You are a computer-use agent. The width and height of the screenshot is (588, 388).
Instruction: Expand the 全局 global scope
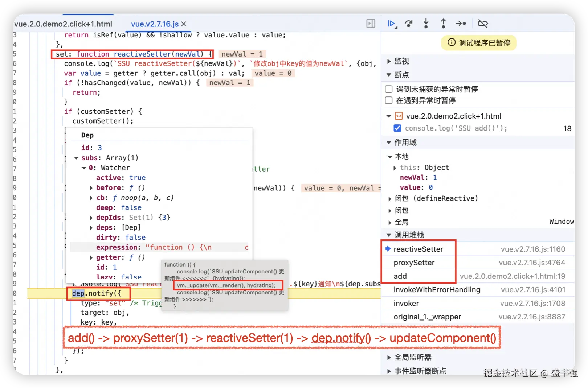coord(390,223)
